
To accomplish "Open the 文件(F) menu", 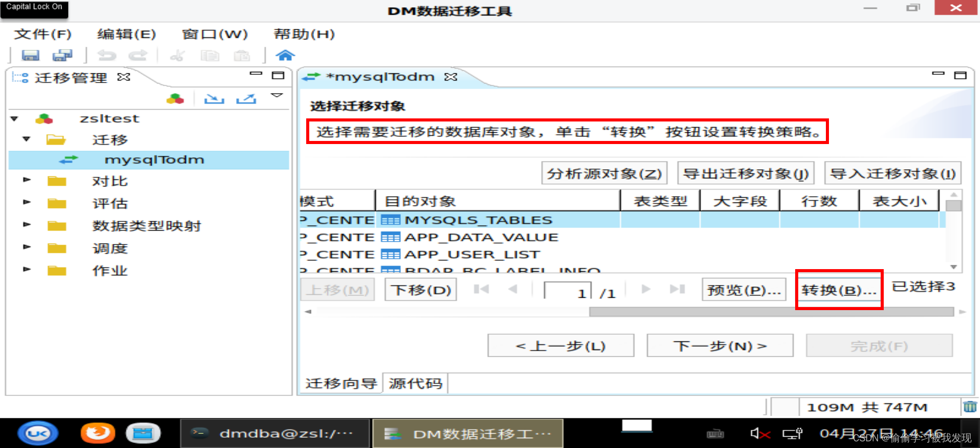I will (x=42, y=34).
